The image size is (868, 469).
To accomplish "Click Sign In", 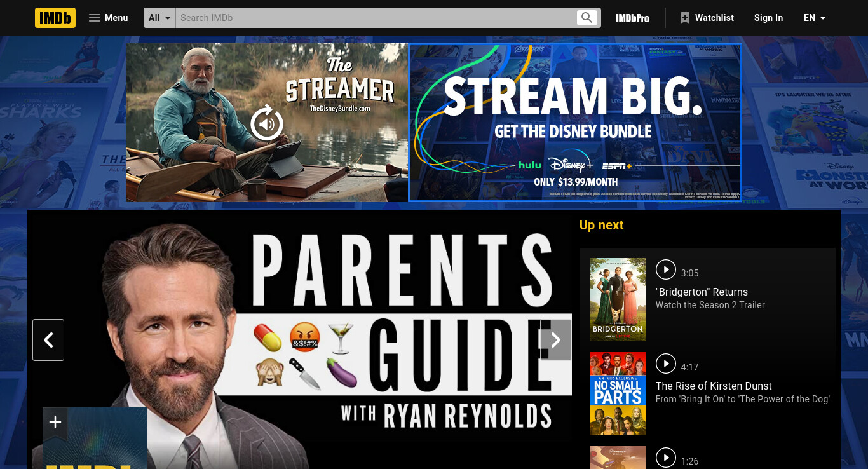I will pyautogui.click(x=768, y=18).
